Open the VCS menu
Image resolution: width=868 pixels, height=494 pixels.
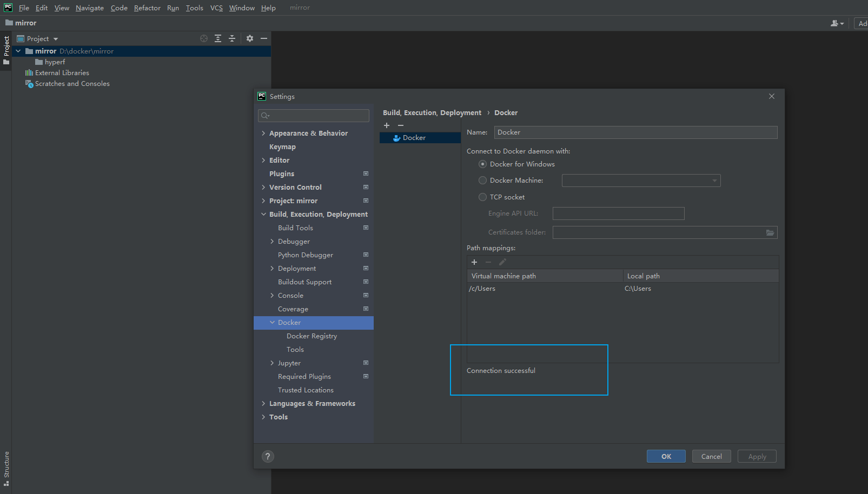coord(216,8)
